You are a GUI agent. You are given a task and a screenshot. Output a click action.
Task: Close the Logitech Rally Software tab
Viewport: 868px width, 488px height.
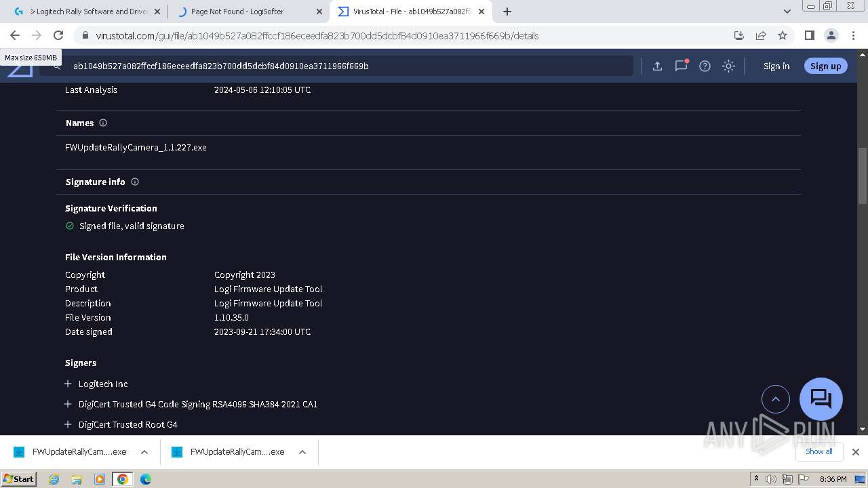157,12
